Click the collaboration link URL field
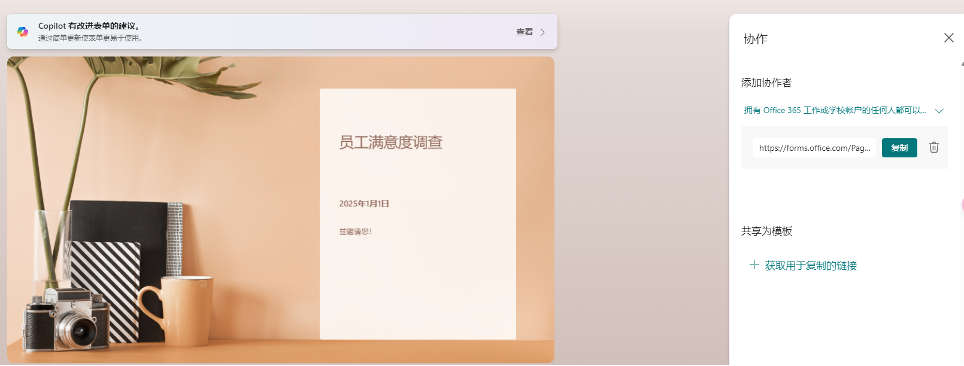The height and width of the screenshot is (366, 964). click(815, 148)
